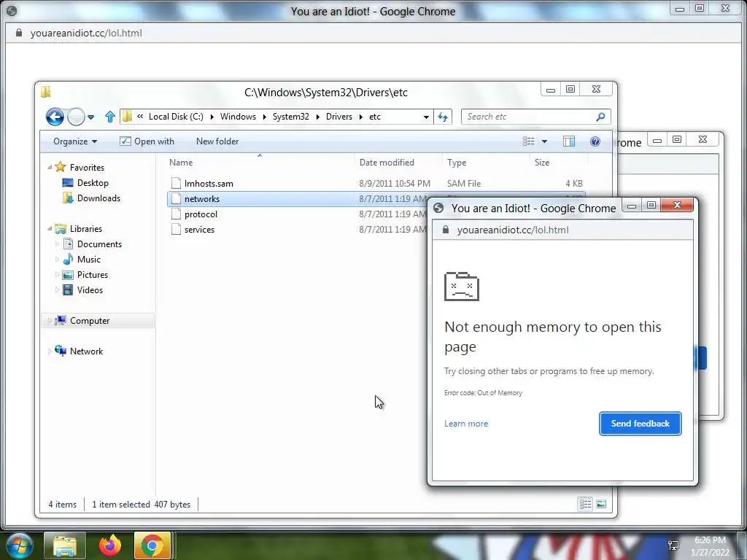The image size is (747, 560).
Task: Click New folder in the command bar
Action: tap(217, 141)
